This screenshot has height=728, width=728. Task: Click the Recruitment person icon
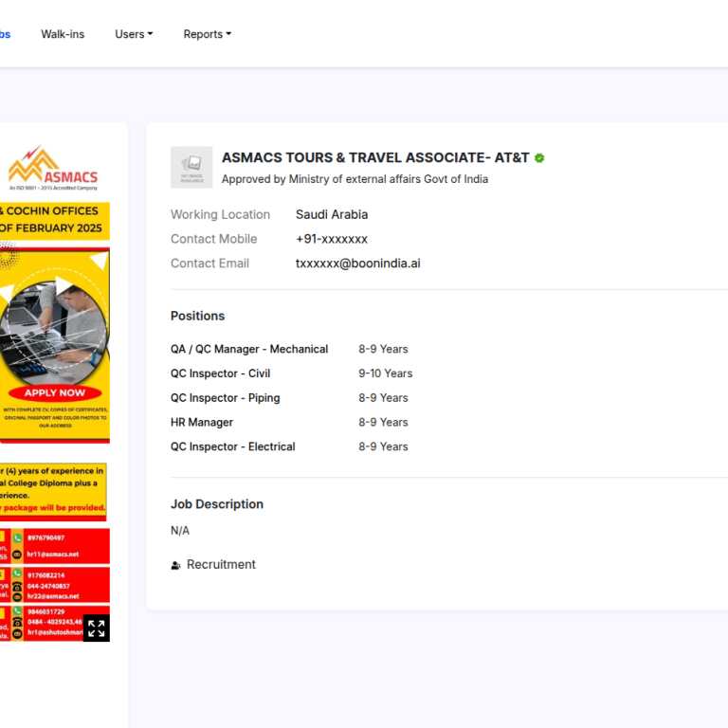[x=175, y=565]
